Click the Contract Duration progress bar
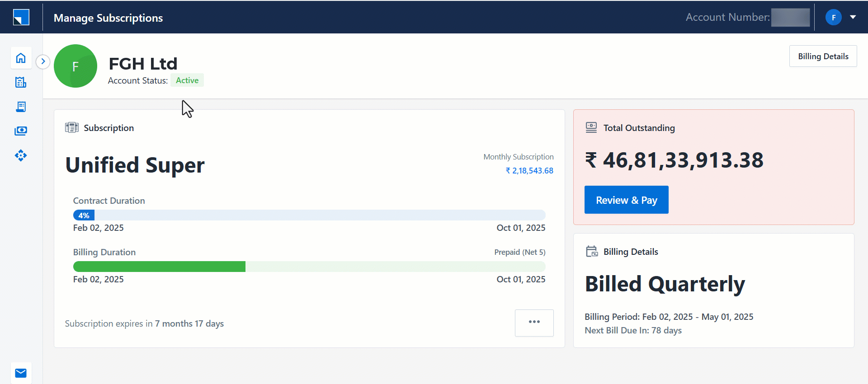The height and width of the screenshot is (384, 868). pyautogui.click(x=309, y=215)
